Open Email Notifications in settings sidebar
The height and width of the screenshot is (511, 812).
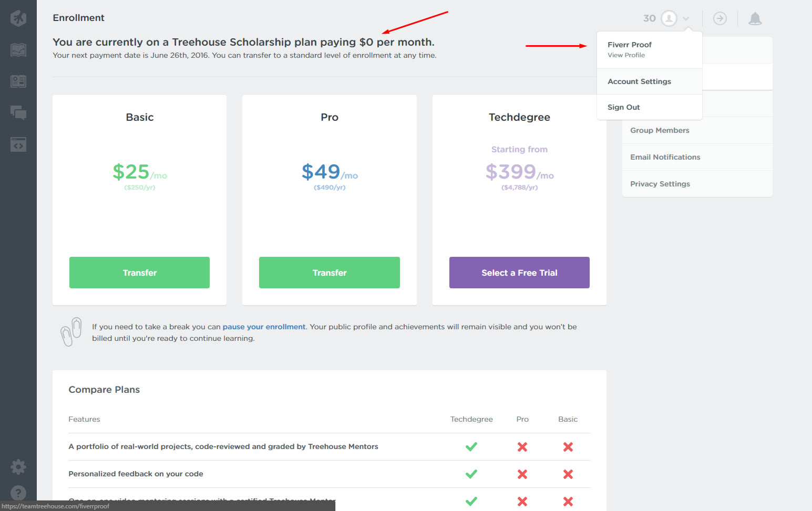tap(665, 157)
